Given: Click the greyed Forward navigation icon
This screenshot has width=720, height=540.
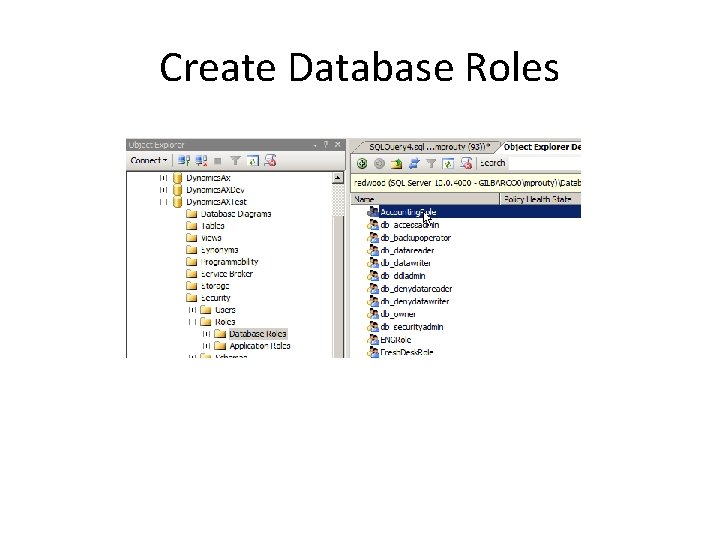Looking at the screenshot, I should [x=379, y=163].
